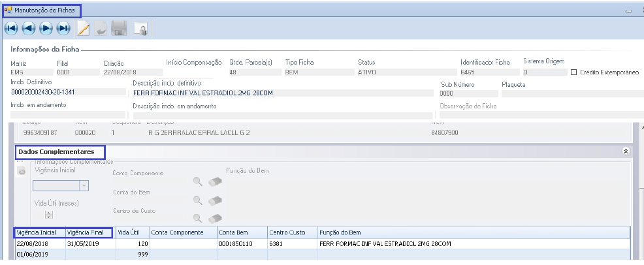644x265 pixels.
Task: Clear Conta Componente with the eraser icon
Action: (216, 181)
